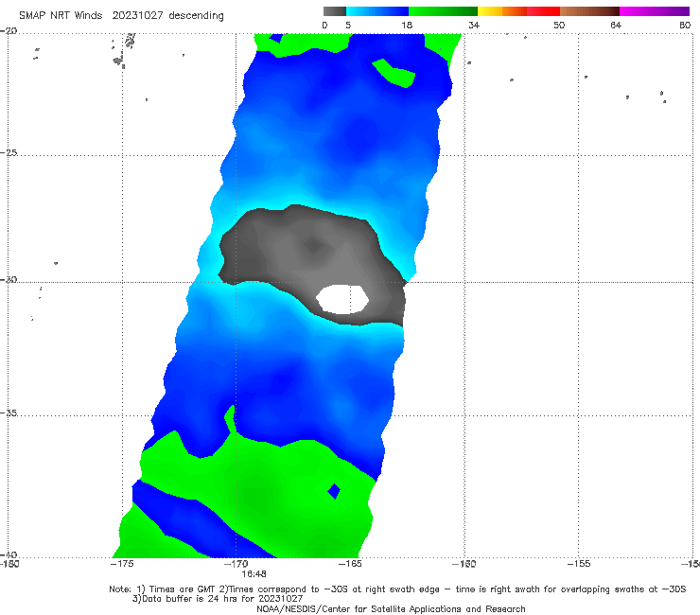Click the color bar label '50'
Screen dimensions: 700x615
click(x=559, y=25)
